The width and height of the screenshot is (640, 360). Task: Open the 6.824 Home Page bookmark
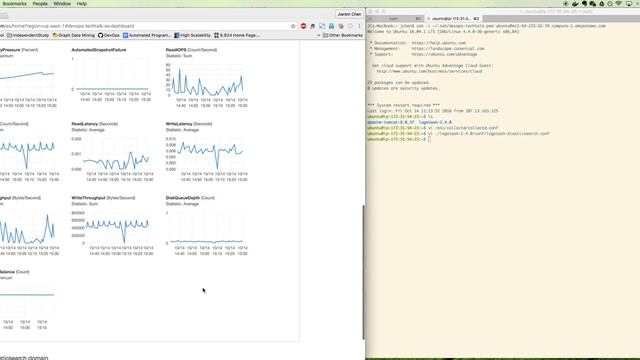pos(237,36)
